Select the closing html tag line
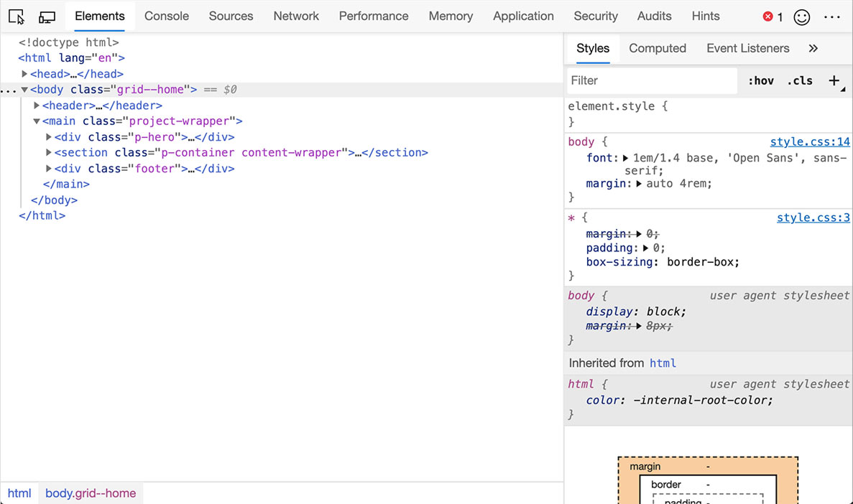This screenshot has height=504, width=853. [x=42, y=216]
